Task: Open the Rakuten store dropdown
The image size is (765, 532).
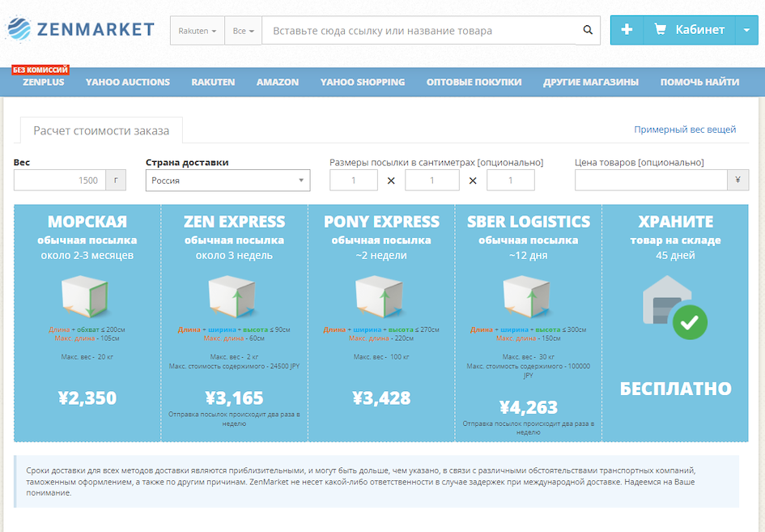Action: point(197,31)
